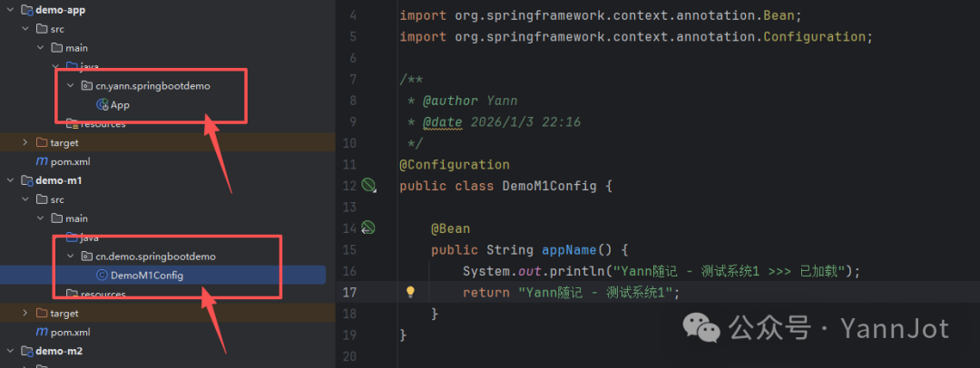Click line number 17 in the gutter

point(349,292)
